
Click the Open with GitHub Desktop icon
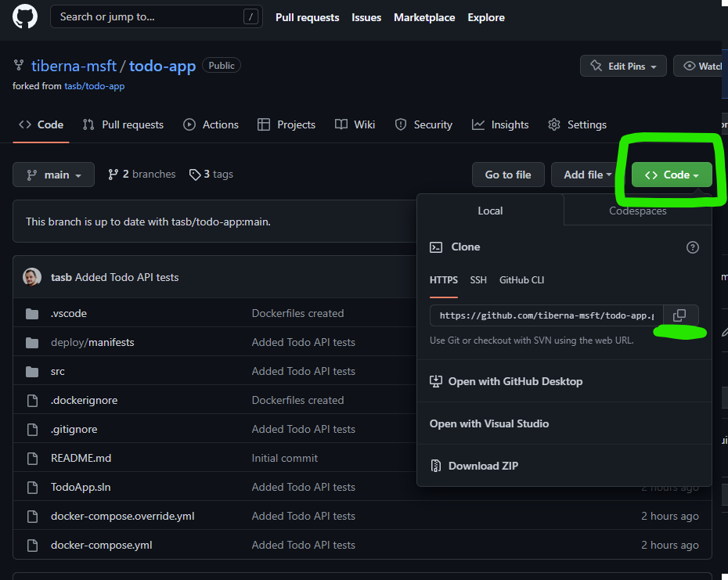(436, 380)
